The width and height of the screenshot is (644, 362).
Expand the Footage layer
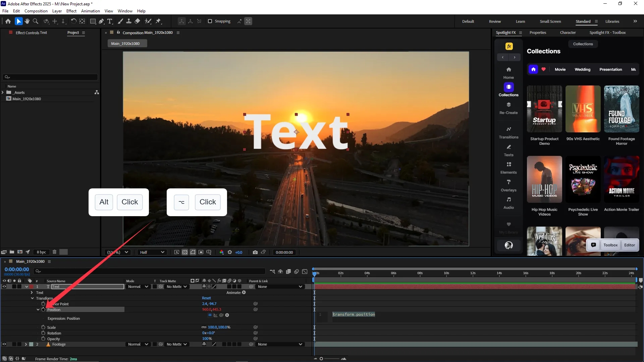[26, 344]
